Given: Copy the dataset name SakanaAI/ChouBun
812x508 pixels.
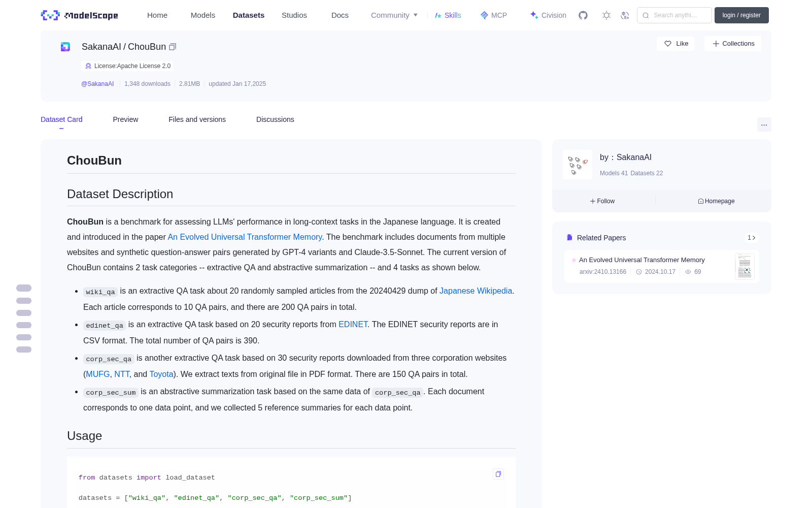Looking at the screenshot, I should [173, 47].
